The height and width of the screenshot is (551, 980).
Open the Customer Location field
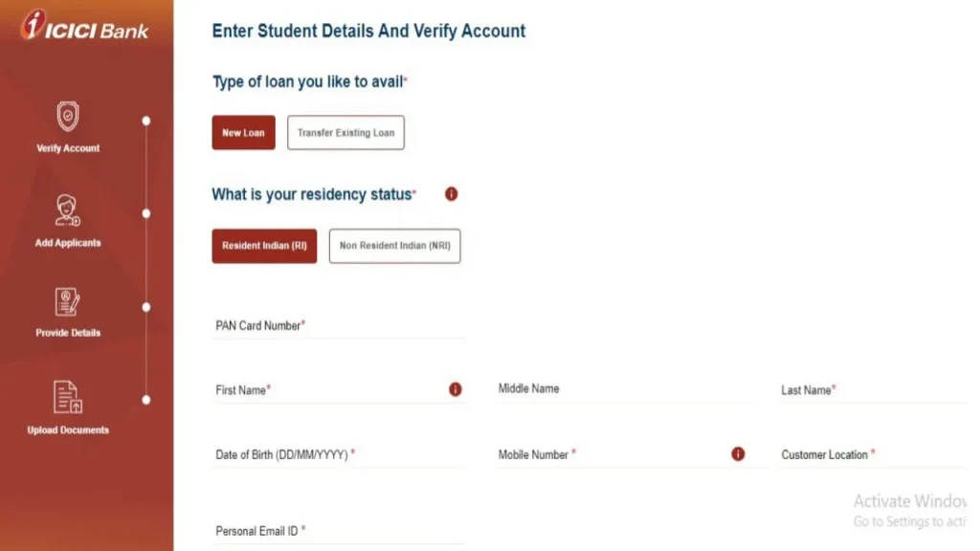[x=873, y=455]
